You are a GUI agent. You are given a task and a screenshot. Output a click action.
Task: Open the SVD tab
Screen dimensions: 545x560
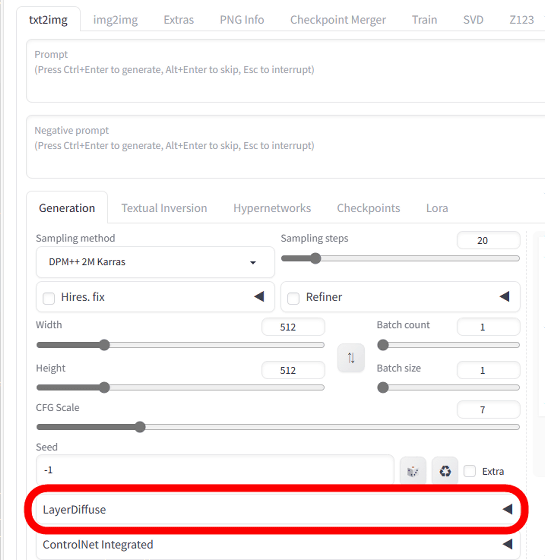pyautogui.click(x=473, y=20)
